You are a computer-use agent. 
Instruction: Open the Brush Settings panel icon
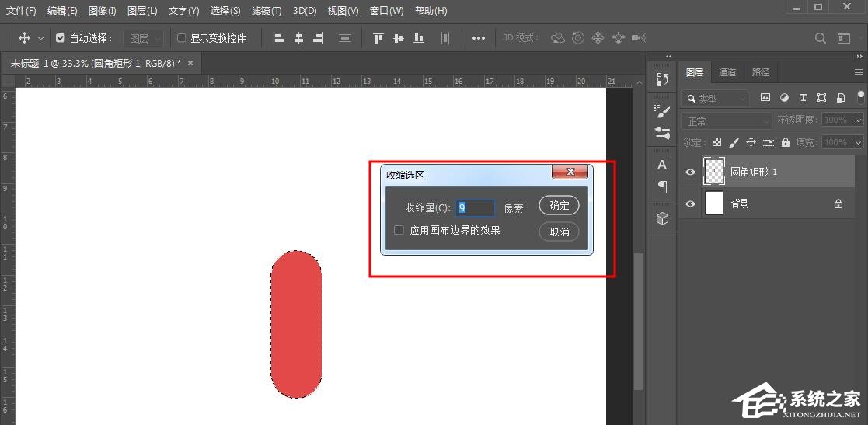pos(662,110)
